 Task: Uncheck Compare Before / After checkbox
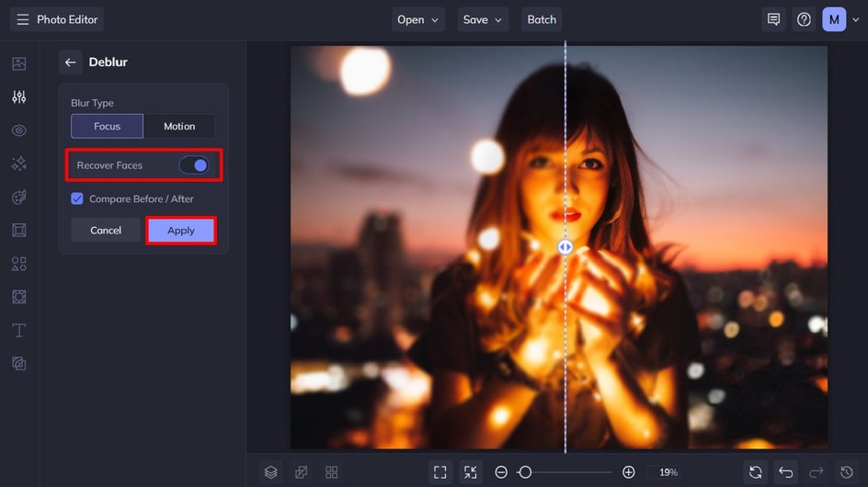pyautogui.click(x=77, y=198)
